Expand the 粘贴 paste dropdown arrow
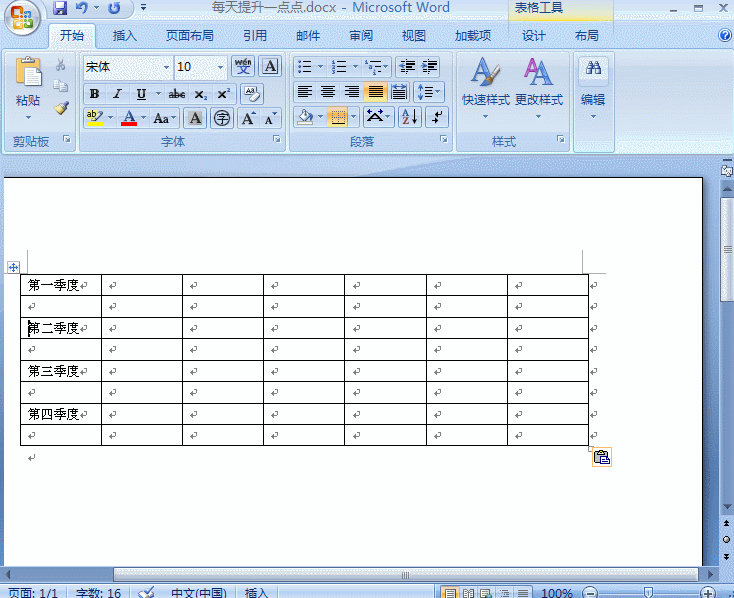Image resolution: width=734 pixels, height=598 pixels. point(28,118)
